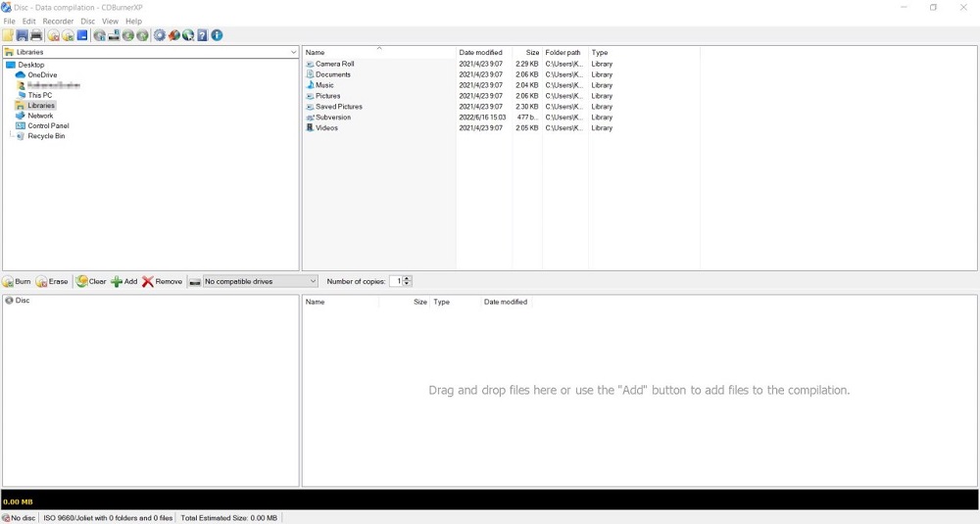Open disc information toolbar icon
Image resolution: width=980 pixels, height=524 pixels.
coord(99,35)
